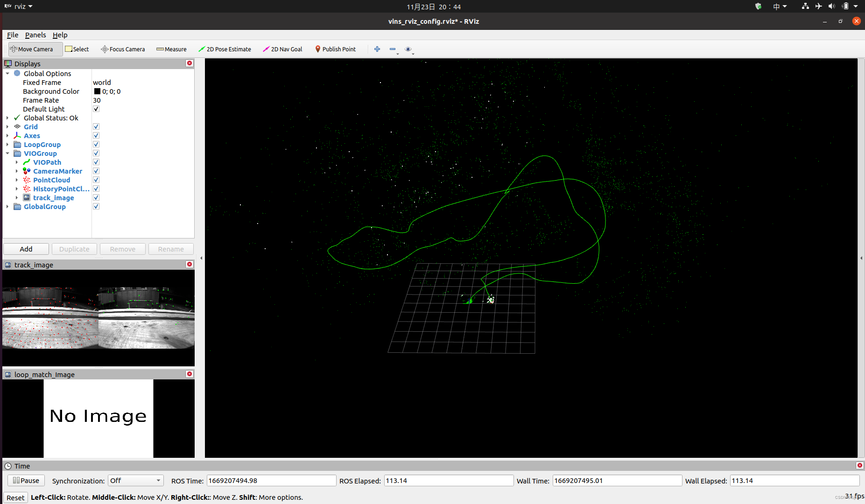The image size is (865, 504).
Task: Choose the Focus Camera tool
Action: click(x=123, y=49)
